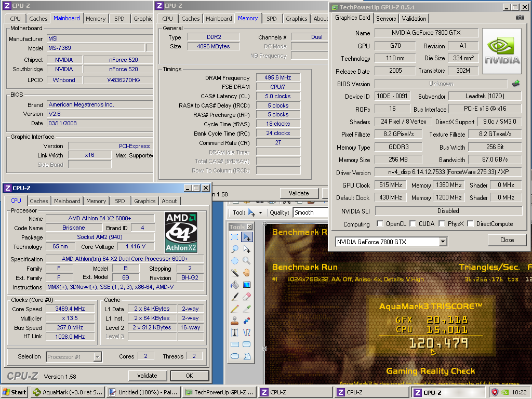Image resolution: width=532 pixels, height=399 pixels.
Task: Select the Recolor tool
Action: pos(247,320)
